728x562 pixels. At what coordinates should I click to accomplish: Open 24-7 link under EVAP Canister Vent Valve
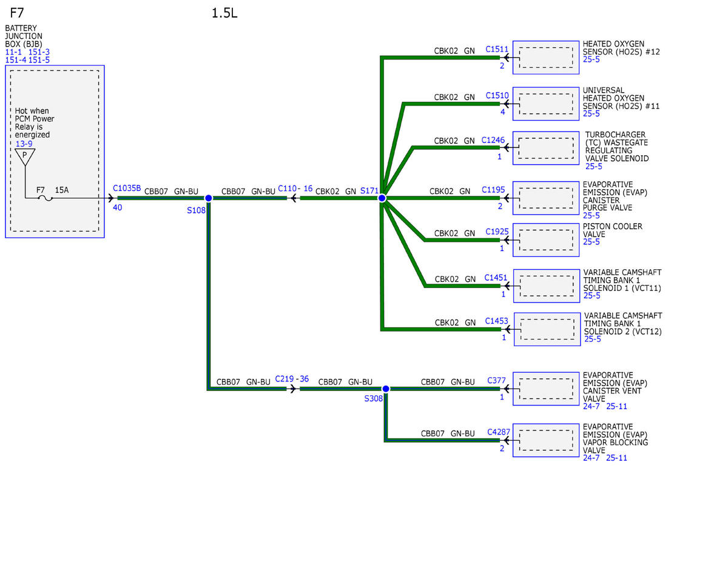tap(591, 407)
